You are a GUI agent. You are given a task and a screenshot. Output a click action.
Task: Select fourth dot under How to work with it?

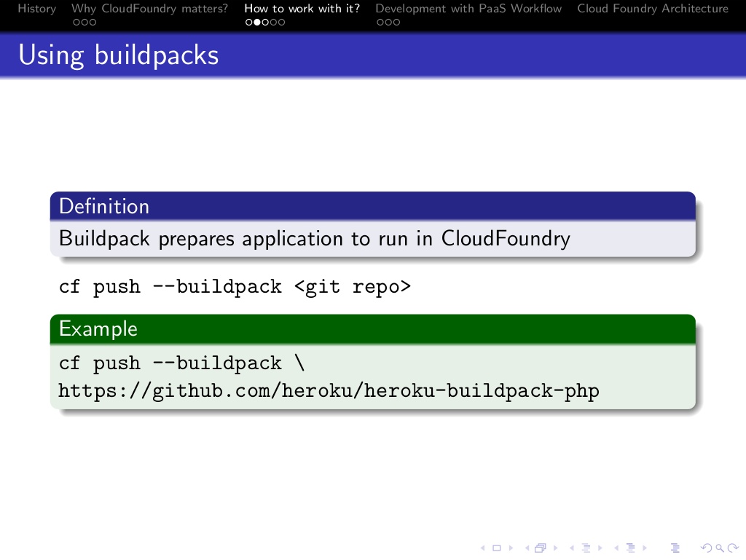(x=273, y=22)
